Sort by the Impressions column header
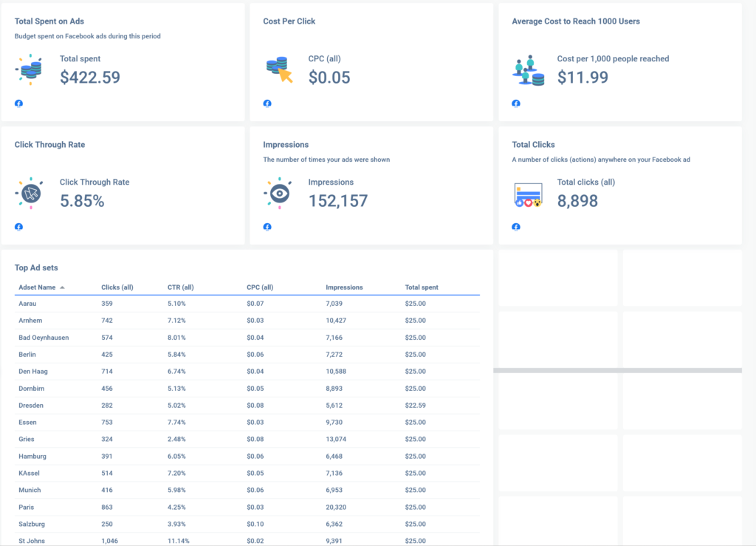 click(344, 287)
